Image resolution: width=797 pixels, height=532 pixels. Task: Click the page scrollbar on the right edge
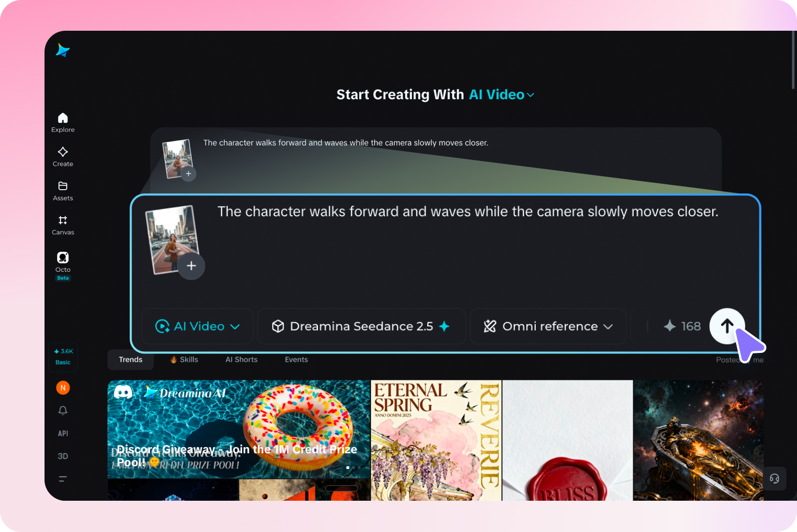click(793, 59)
